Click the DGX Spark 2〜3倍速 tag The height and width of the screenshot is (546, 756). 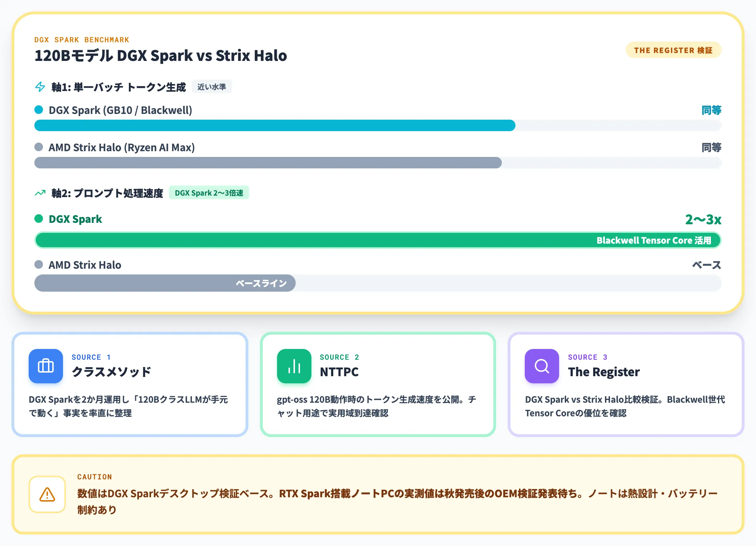[209, 193]
